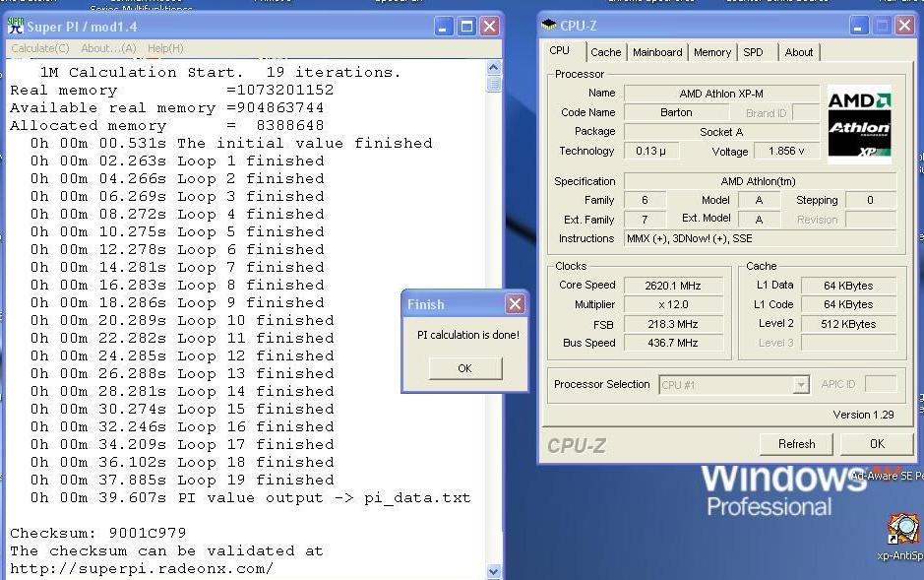
Task: Click the Super PI scrollbar thumb
Action: pyautogui.click(x=494, y=84)
